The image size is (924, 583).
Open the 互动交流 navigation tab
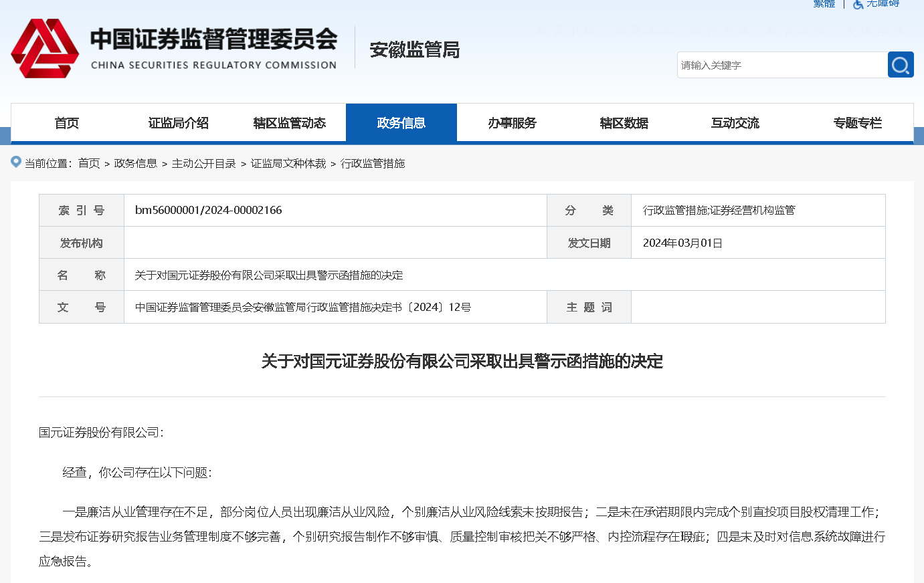pos(735,123)
